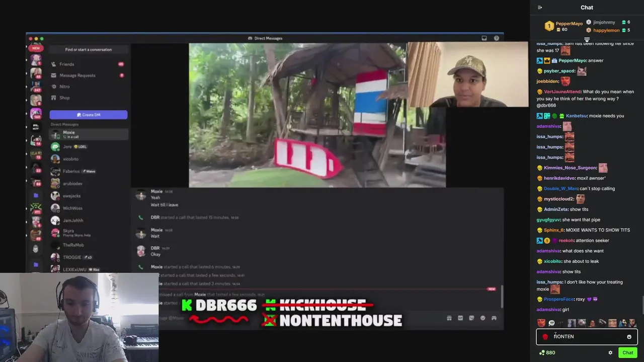Click Find or start a conversation field
644x362 pixels.
pos(89,49)
